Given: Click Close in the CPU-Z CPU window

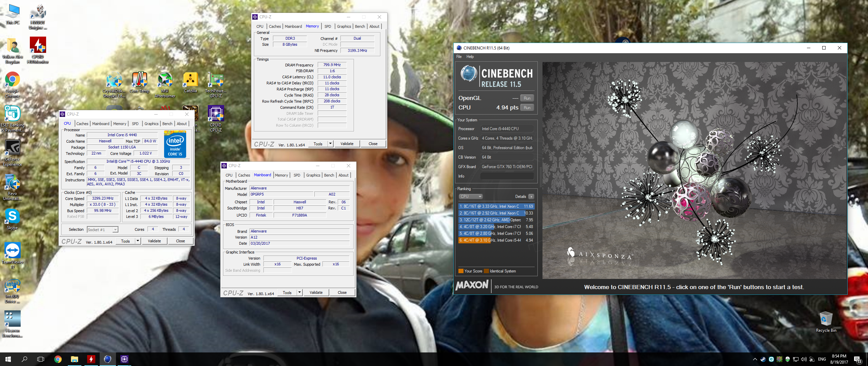Looking at the screenshot, I should point(180,241).
